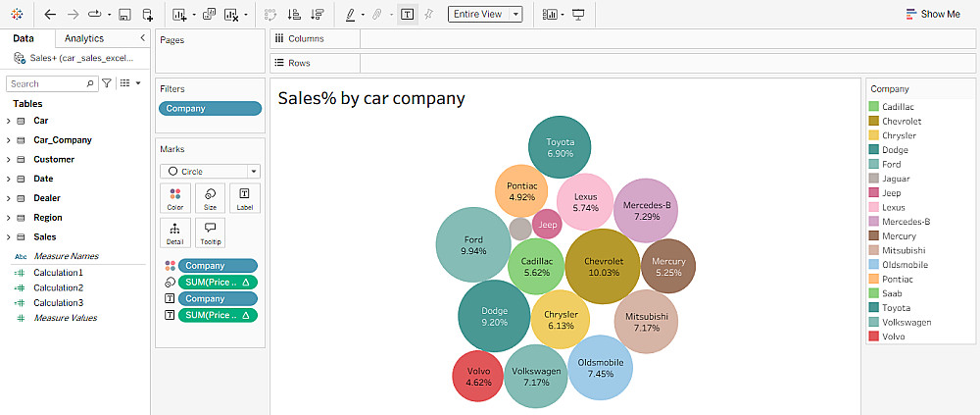Open the Tooltip mark card
This screenshot has width=980, height=415.
(210, 232)
